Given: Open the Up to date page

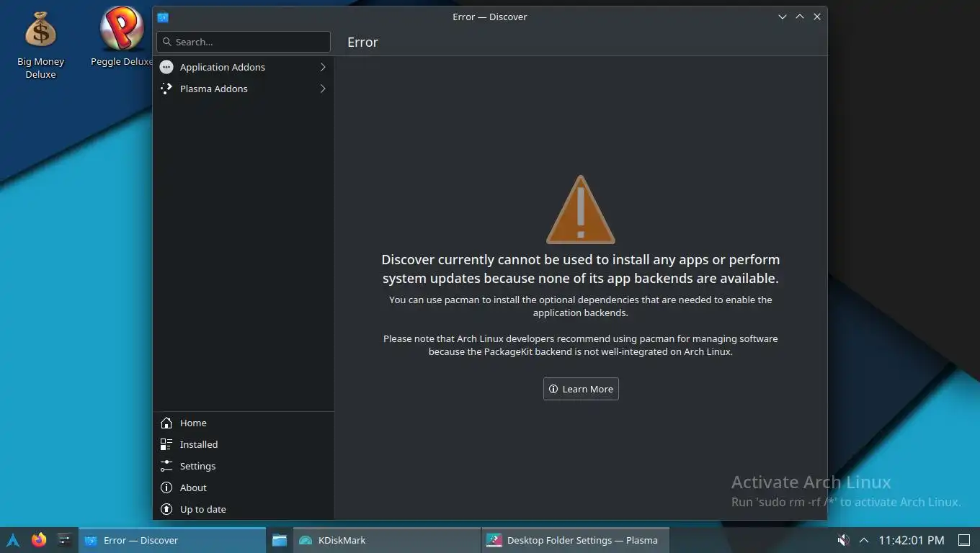Looking at the screenshot, I should (244, 509).
